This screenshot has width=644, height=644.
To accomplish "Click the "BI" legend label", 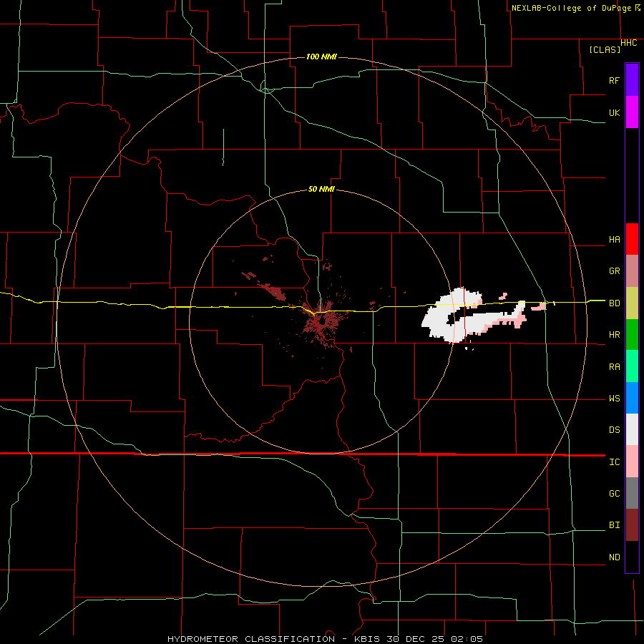I will [x=614, y=525].
